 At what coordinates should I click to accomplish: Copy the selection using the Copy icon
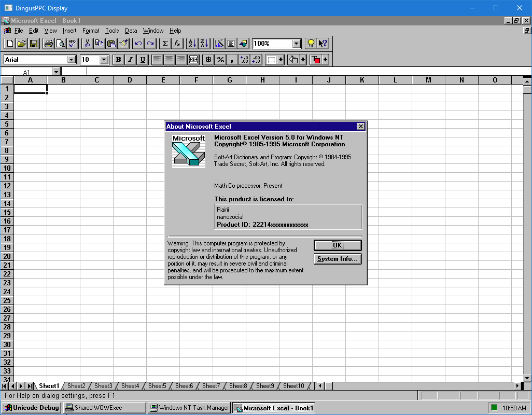(99, 44)
